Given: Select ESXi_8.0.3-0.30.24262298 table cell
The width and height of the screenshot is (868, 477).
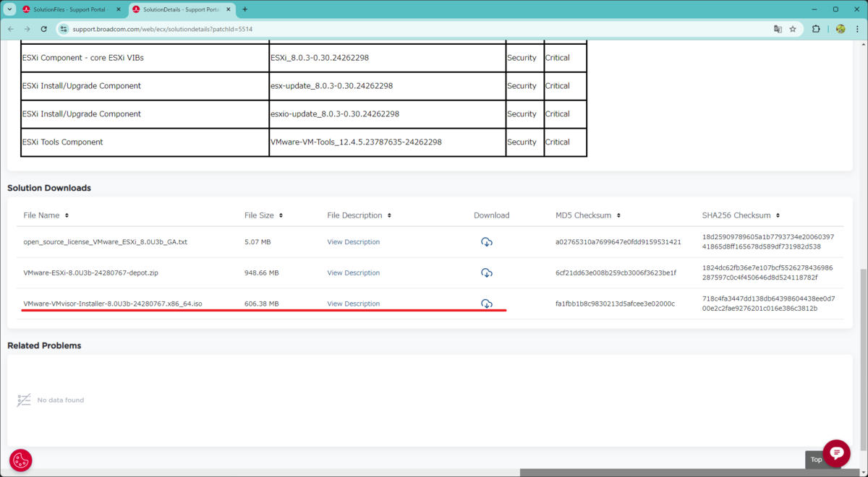Looking at the screenshot, I should pos(387,58).
